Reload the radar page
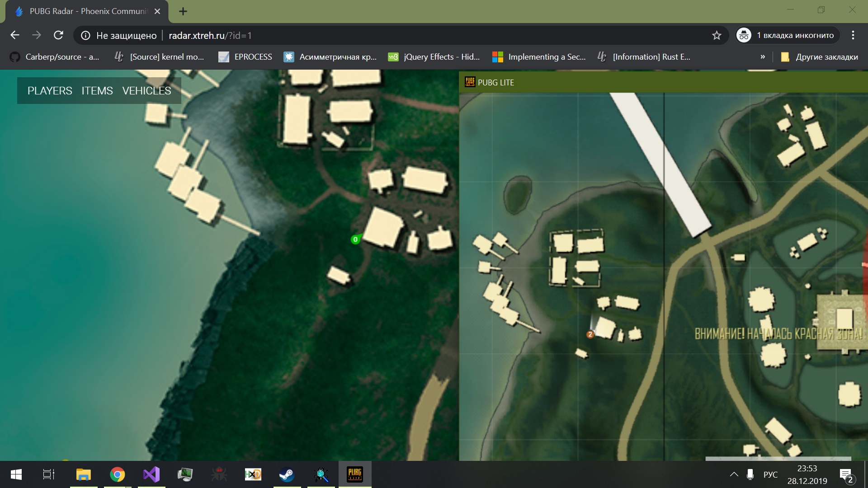 click(58, 35)
